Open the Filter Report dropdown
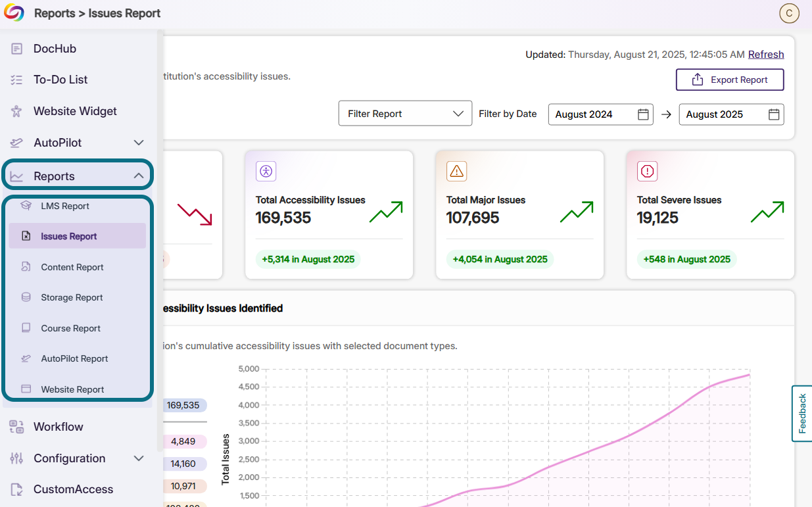 coord(405,113)
